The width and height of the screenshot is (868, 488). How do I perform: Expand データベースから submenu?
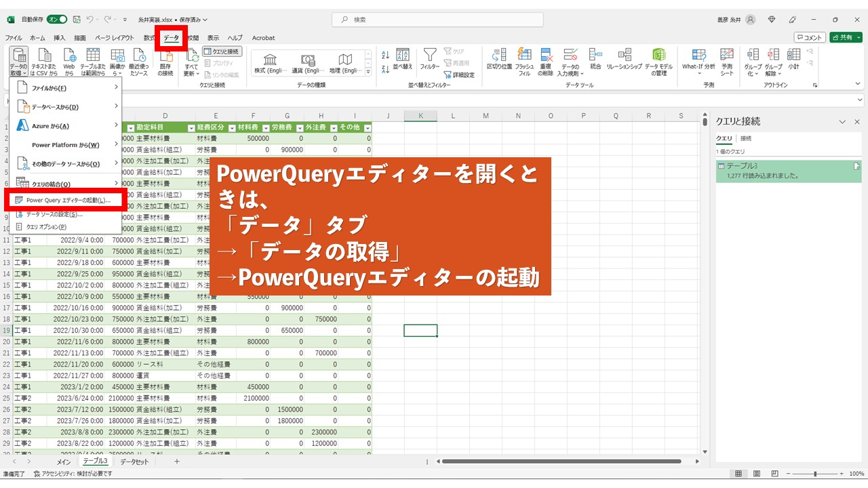tap(66, 107)
